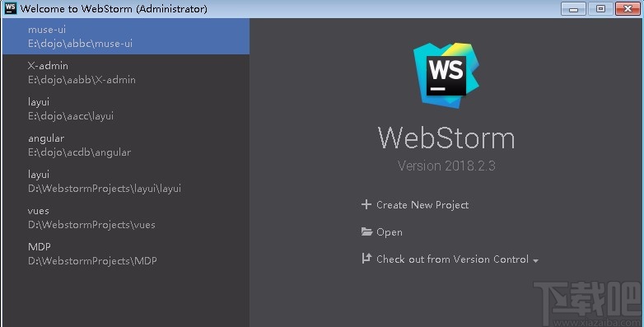The width and height of the screenshot is (644, 327).
Task: Click the Open link
Action: click(x=390, y=232)
